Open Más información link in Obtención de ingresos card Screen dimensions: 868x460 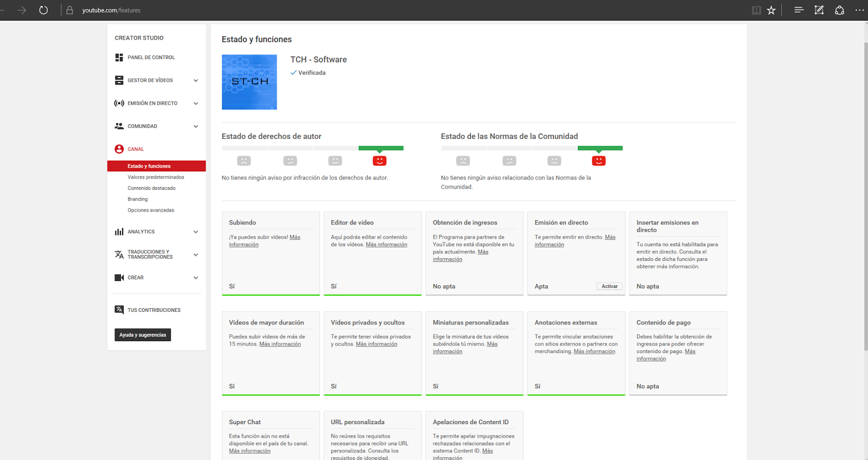pyautogui.click(x=461, y=255)
